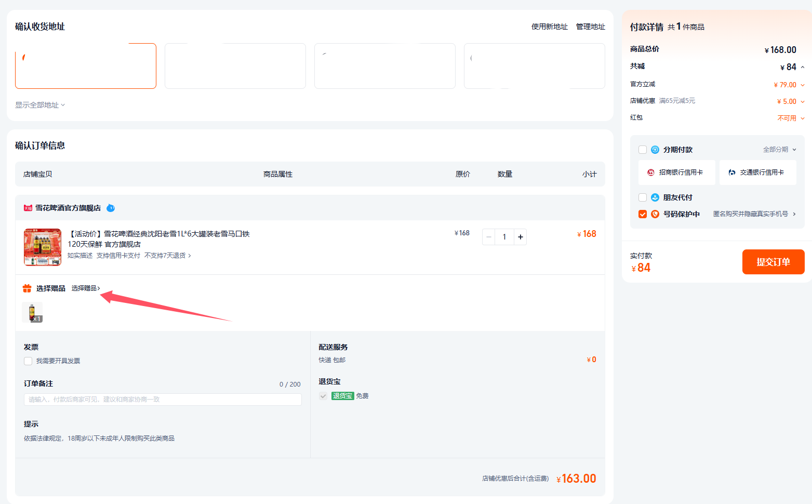812x504 pixels.
Task: Click the 小计 column header
Action: point(590,174)
